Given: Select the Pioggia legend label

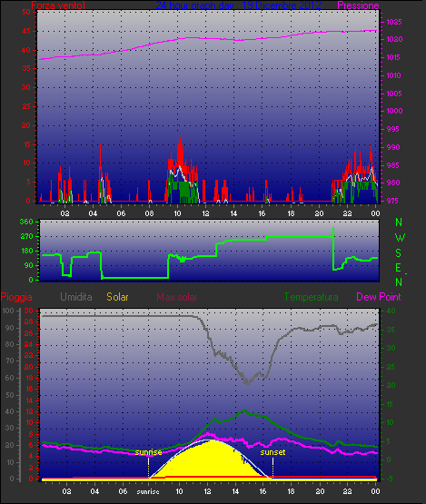Looking at the screenshot, I should [x=16, y=297].
